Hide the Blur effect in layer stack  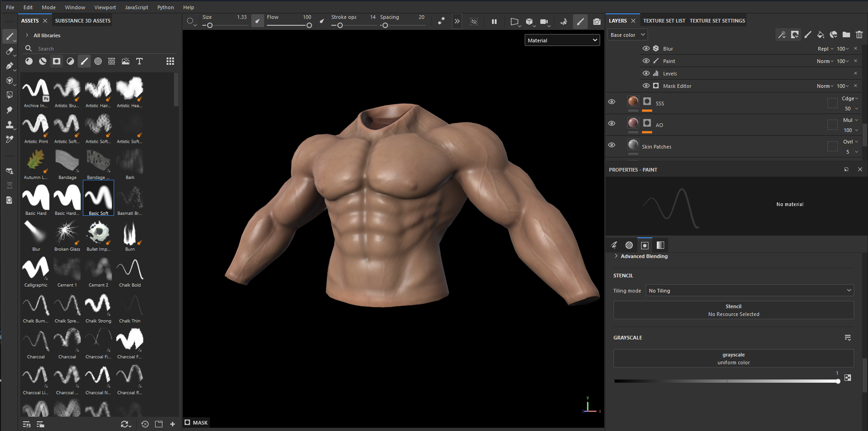646,48
